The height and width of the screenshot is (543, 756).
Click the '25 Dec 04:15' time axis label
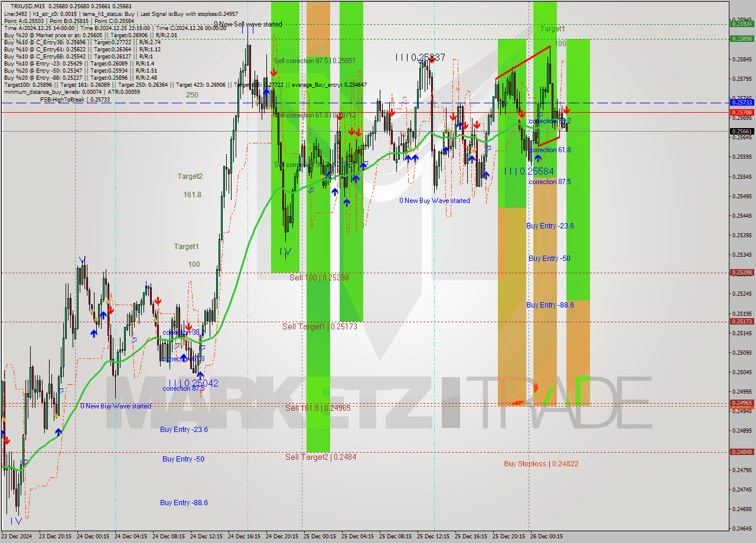point(357,537)
